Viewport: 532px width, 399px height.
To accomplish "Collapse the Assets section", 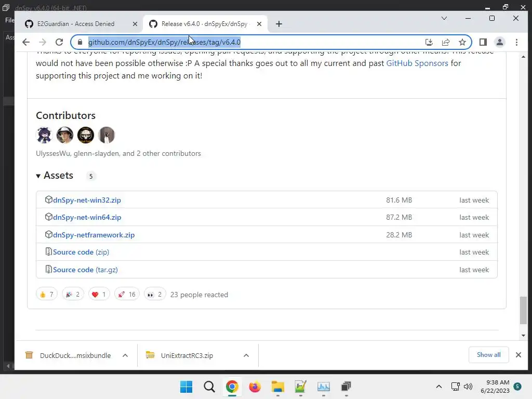I will (55, 176).
